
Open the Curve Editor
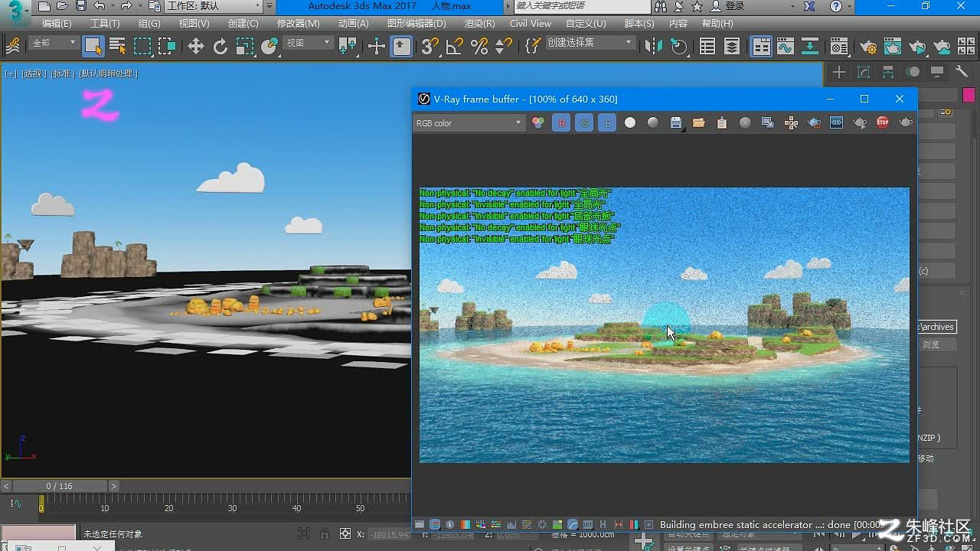click(786, 47)
